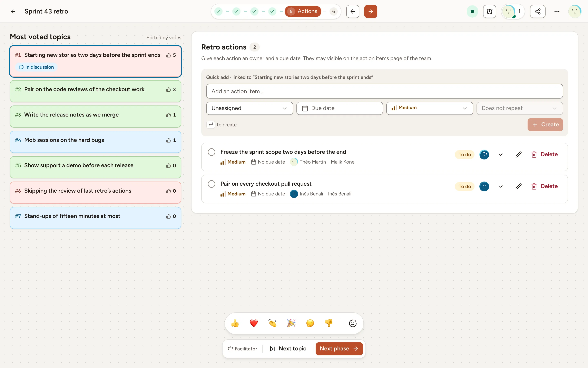
Task: Open the Medium priority dropdown in quick add
Action: click(429, 108)
